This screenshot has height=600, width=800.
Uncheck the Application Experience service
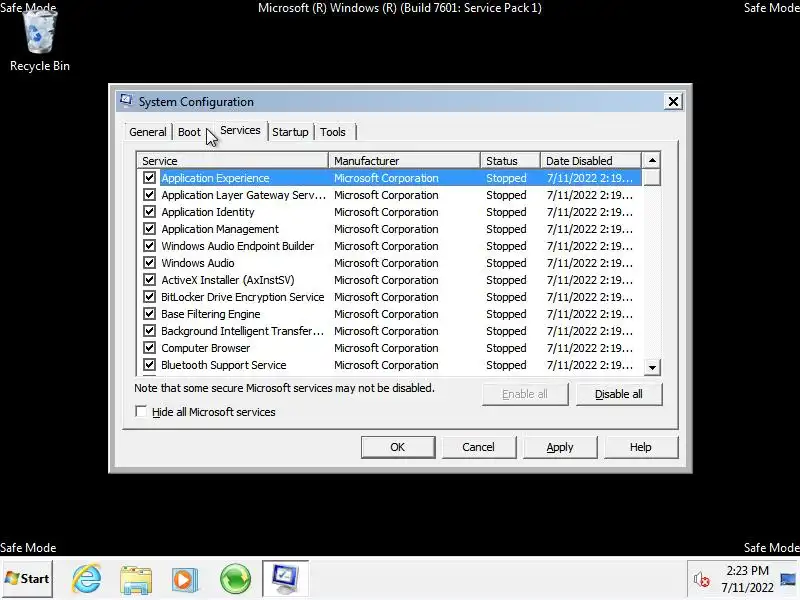point(149,178)
